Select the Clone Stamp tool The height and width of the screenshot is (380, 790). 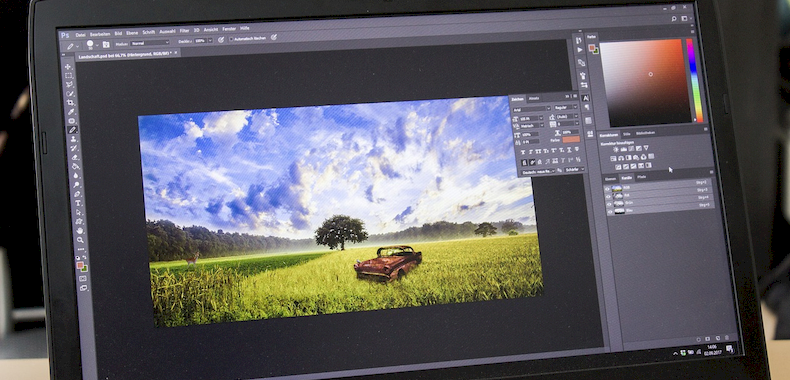click(74, 139)
